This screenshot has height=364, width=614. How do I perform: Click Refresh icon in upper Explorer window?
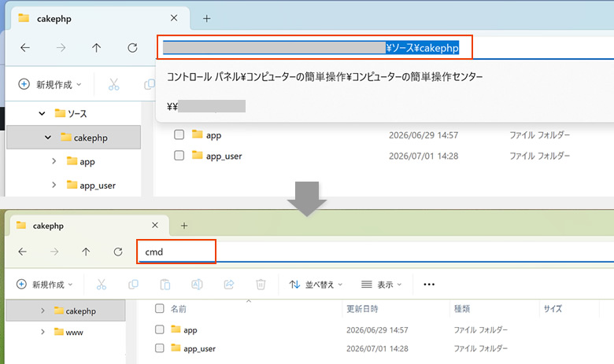click(x=132, y=48)
